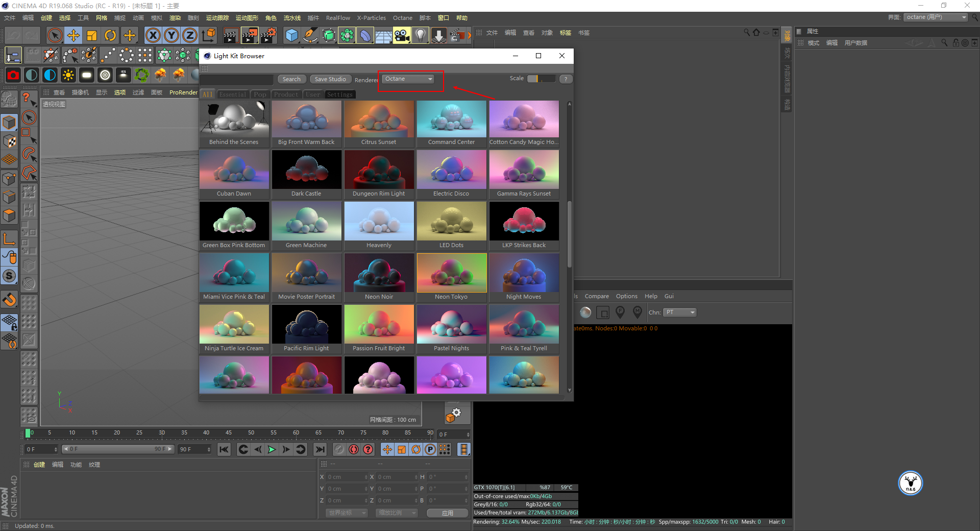The image size is (980, 531).
Task: Click the ? help button beside Scale
Action: point(566,79)
